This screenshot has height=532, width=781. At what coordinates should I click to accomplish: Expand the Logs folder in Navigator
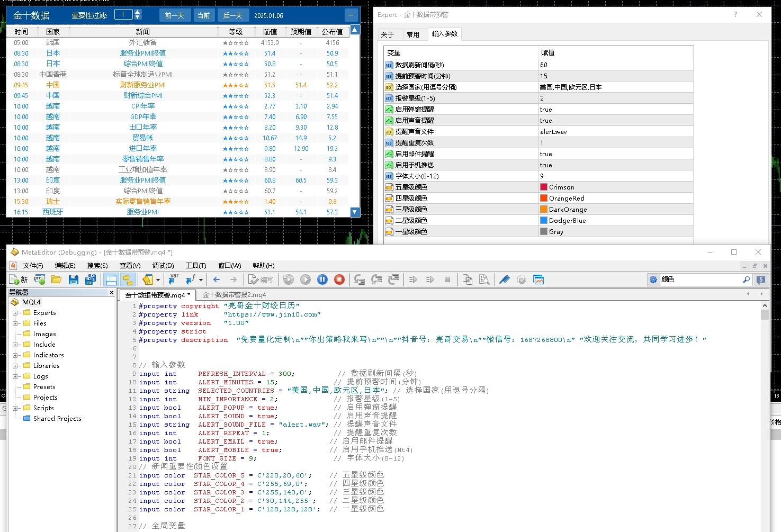pyautogui.click(x=15, y=376)
